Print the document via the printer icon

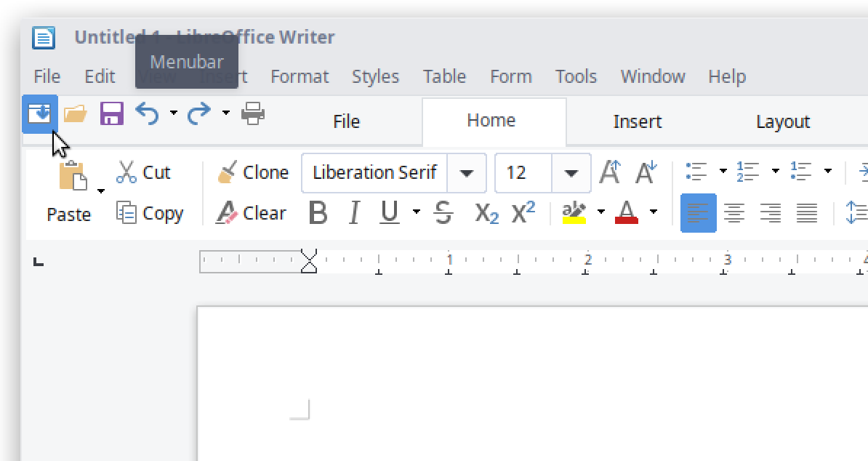(253, 114)
